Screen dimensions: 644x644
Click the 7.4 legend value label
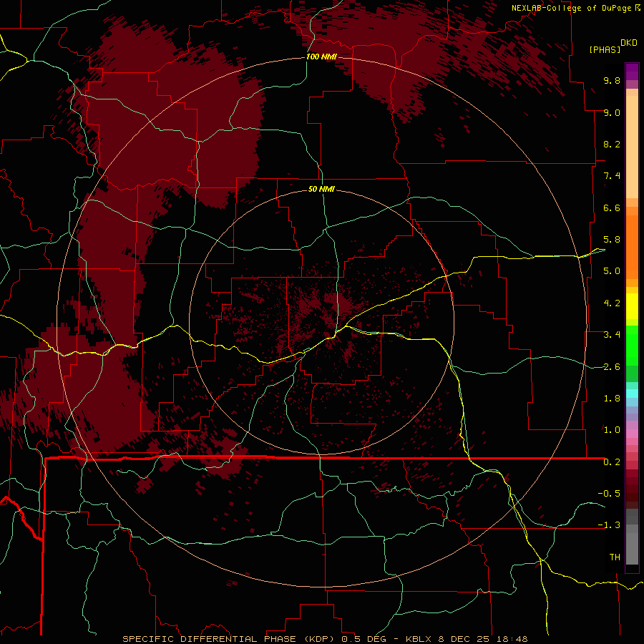[612, 176]
